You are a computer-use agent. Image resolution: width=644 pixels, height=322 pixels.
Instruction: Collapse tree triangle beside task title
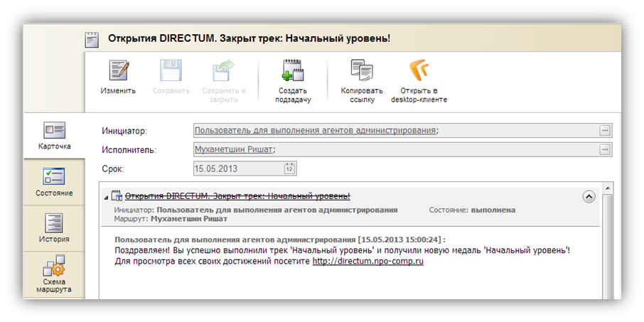coord(106,198)
